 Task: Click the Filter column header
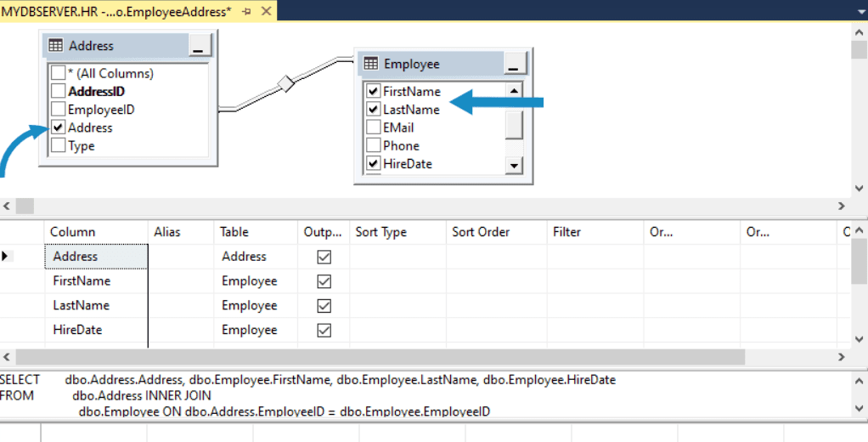click(x=566, y=232)
